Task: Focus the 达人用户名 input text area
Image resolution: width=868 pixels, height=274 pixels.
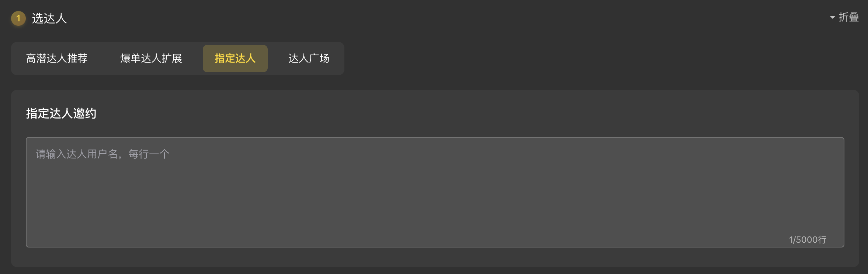Action: coord(435,192)
